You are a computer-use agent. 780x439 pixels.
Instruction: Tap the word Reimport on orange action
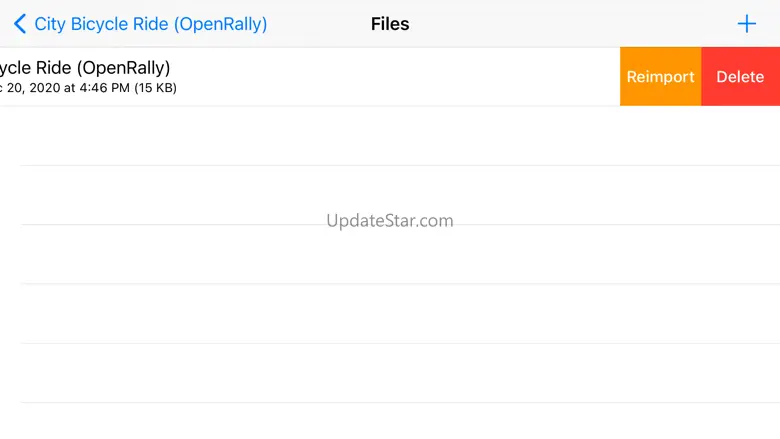point(660,77)
